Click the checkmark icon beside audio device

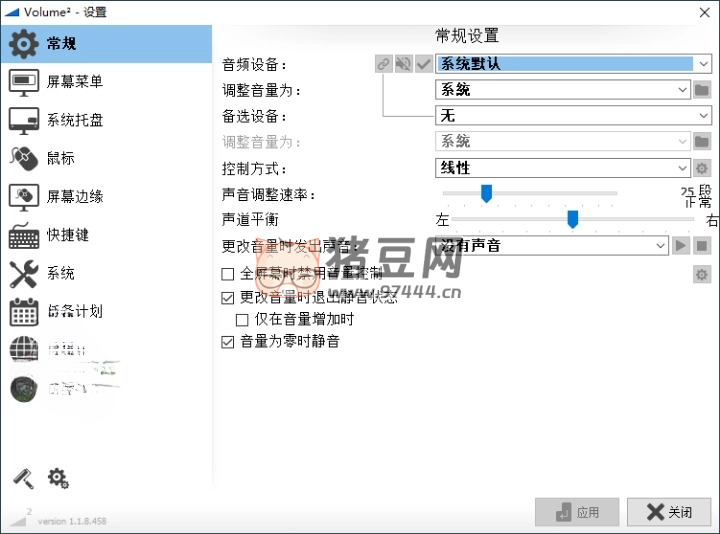point(423,64)
